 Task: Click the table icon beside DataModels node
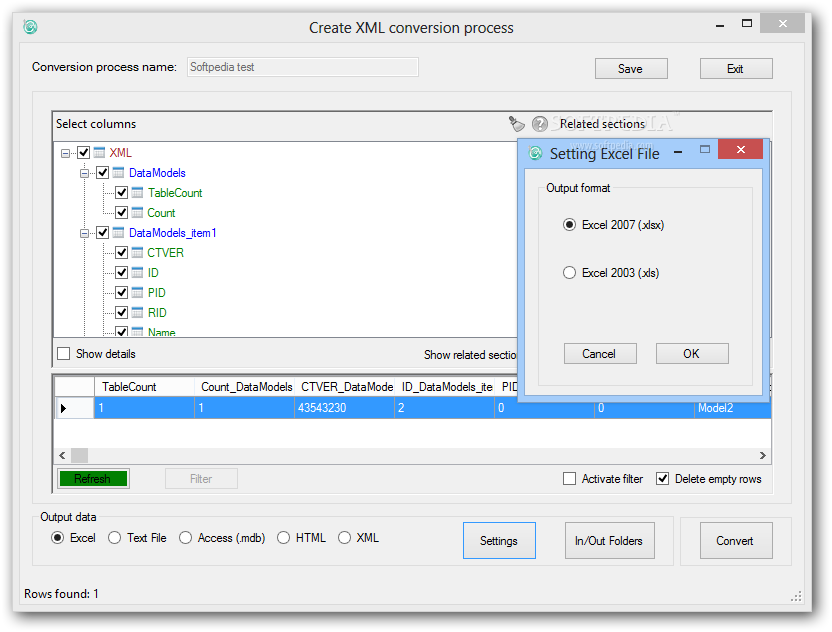118,172
